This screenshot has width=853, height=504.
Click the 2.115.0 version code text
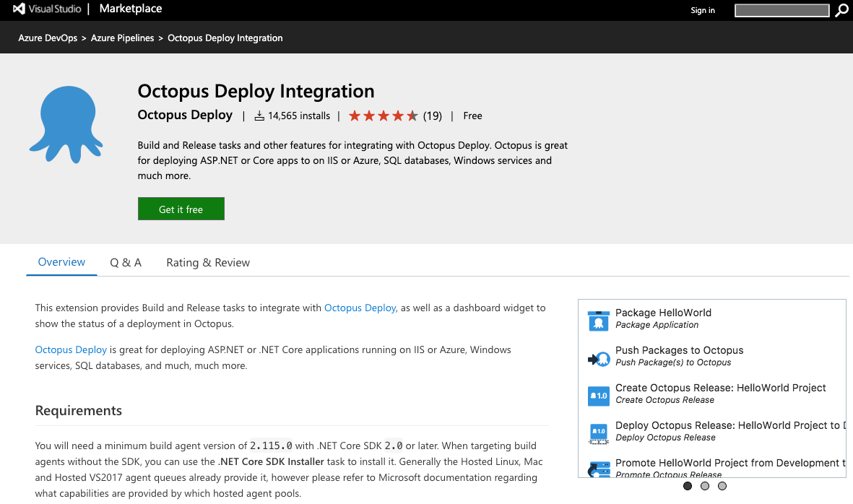[271, 446]
